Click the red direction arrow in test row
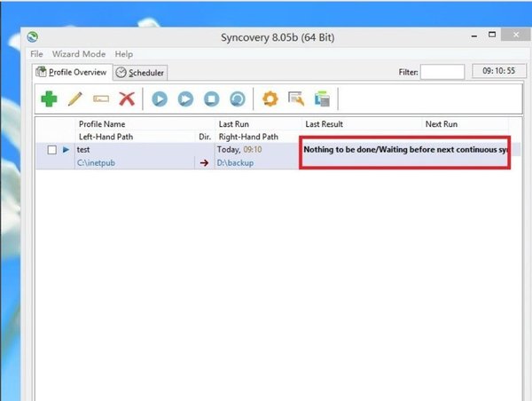Image resolution: width=532 pixels, height=401 pixels. pyautogui.click(x=204, y=163)
